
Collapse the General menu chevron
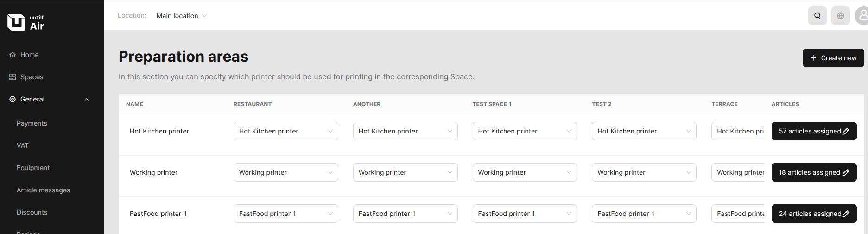(87, 99)
